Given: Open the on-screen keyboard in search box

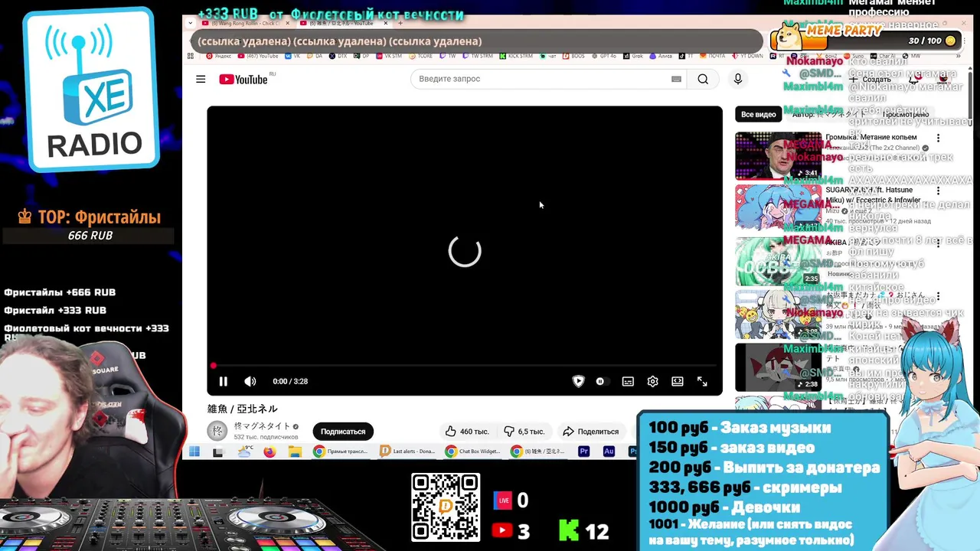Looking at the screenshot, I should point(676,79).
